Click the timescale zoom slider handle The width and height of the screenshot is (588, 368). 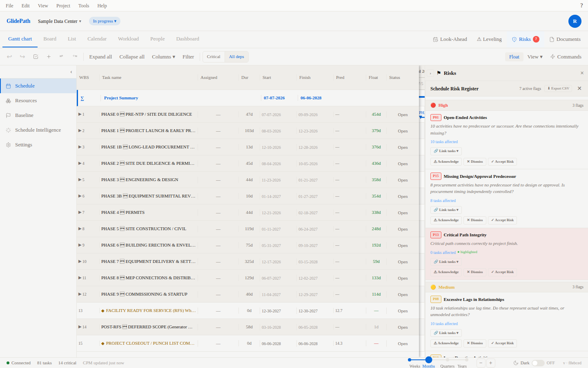tap(429, 360)
